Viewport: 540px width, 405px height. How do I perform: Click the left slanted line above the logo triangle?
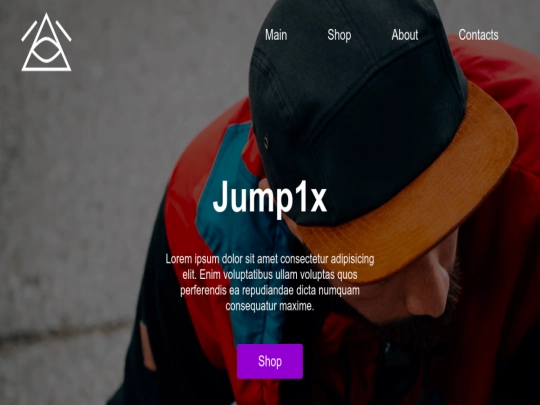[x=29, y=31]
